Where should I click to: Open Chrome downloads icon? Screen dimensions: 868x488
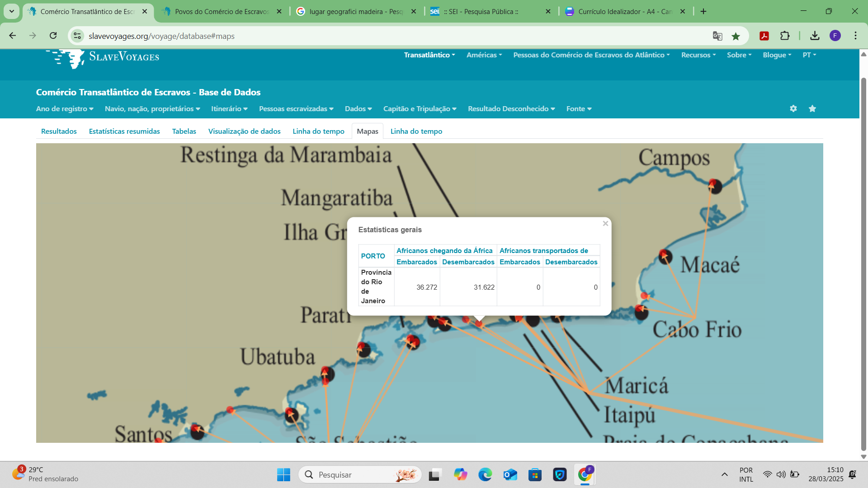815,36
